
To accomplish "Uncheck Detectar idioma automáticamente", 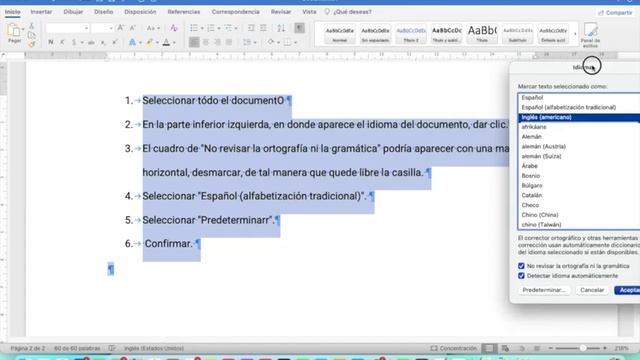I will click(x=521, y=276).
